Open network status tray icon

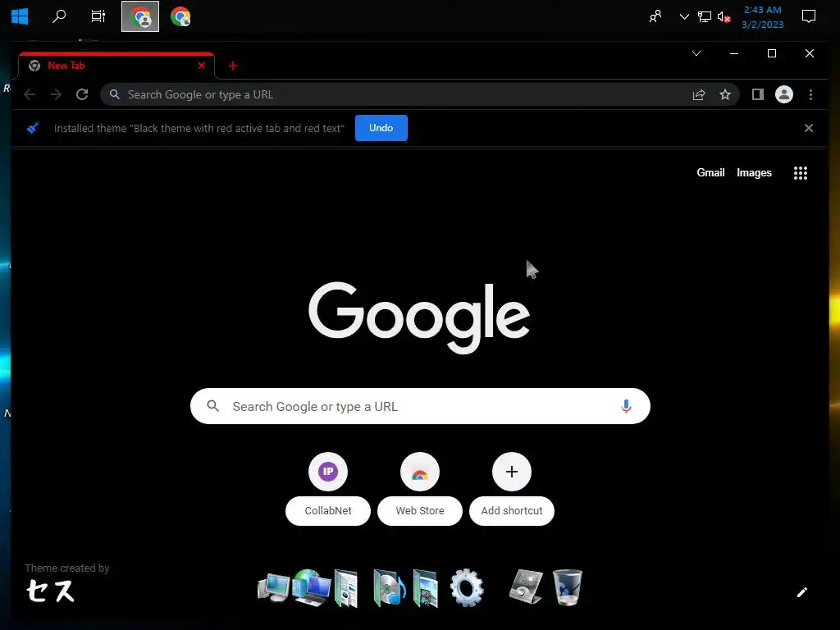pos(704,16)
